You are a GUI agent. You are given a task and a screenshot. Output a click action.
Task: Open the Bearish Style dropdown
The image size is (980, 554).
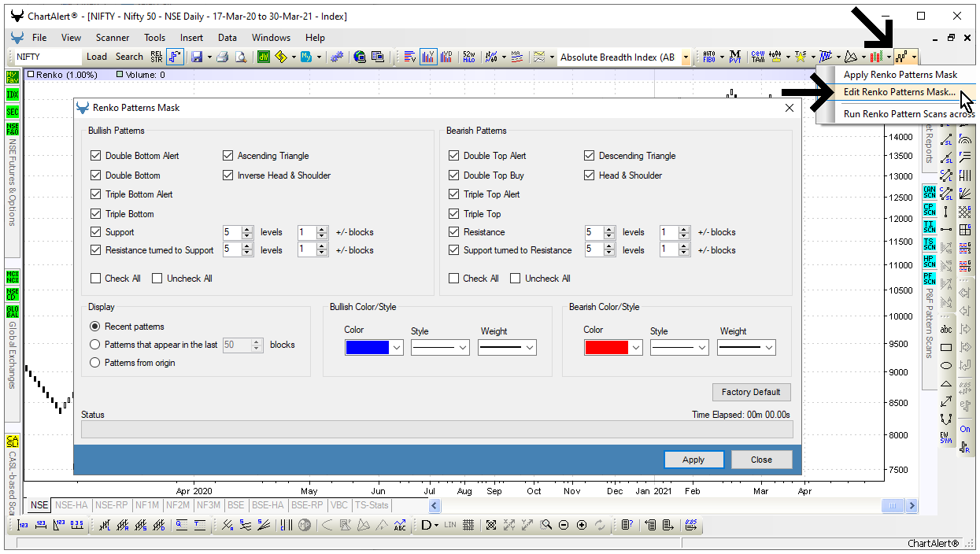click(x=702, y=347)
